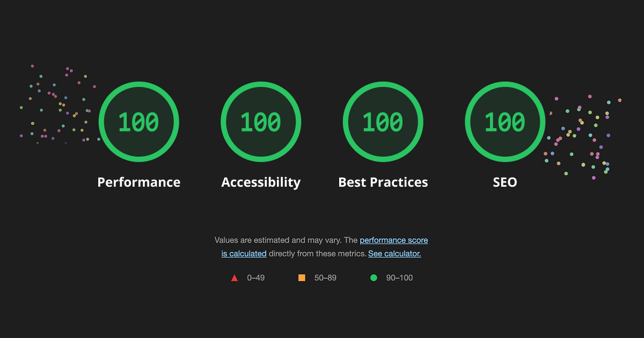This screenshot has width=644, height=338.
Task: Open the "See calculator." link
Action: coord(394,254)
